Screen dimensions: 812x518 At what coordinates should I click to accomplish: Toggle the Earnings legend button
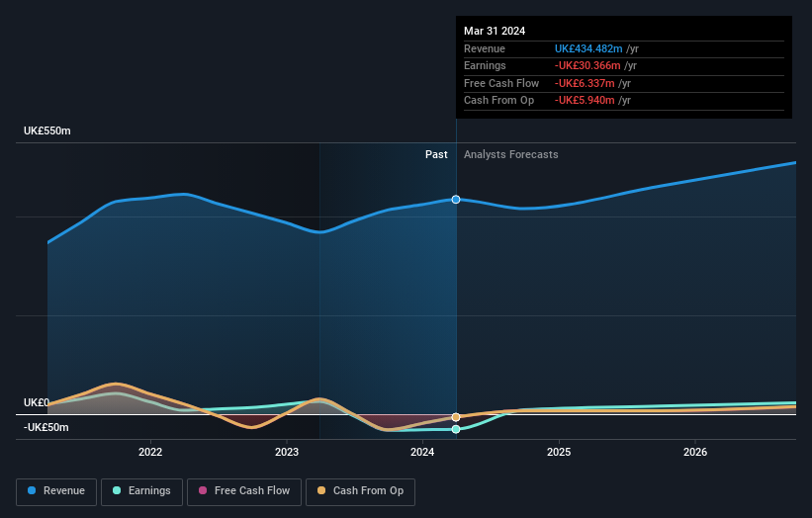141,491
